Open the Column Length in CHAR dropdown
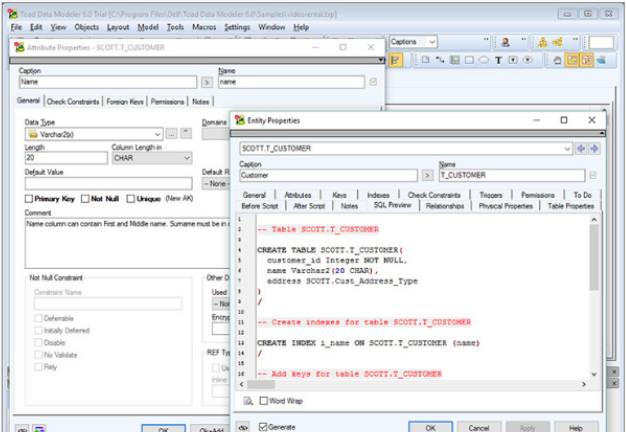The height and width of the screenshot is (432, 626). (x=186, y=158)
